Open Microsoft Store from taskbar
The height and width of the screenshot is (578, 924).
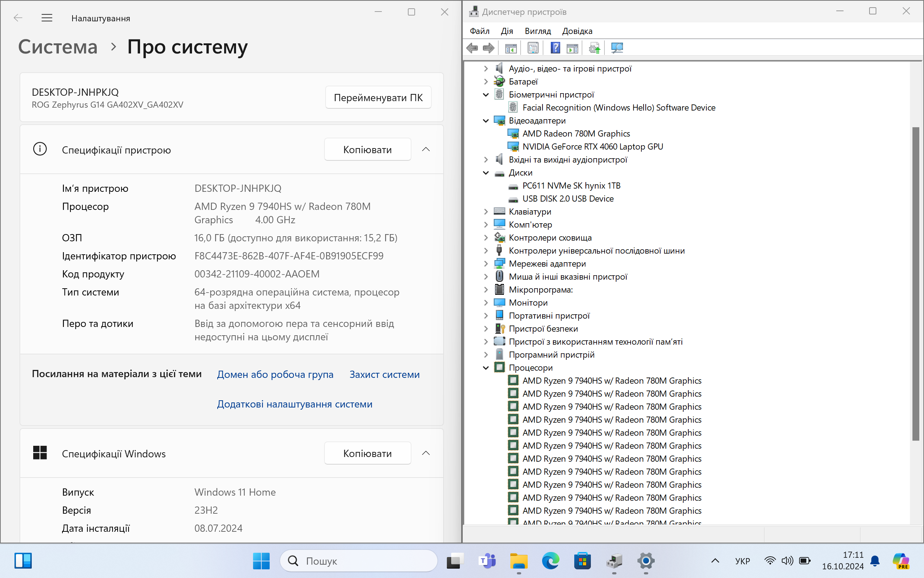click(x=582, y=561)
